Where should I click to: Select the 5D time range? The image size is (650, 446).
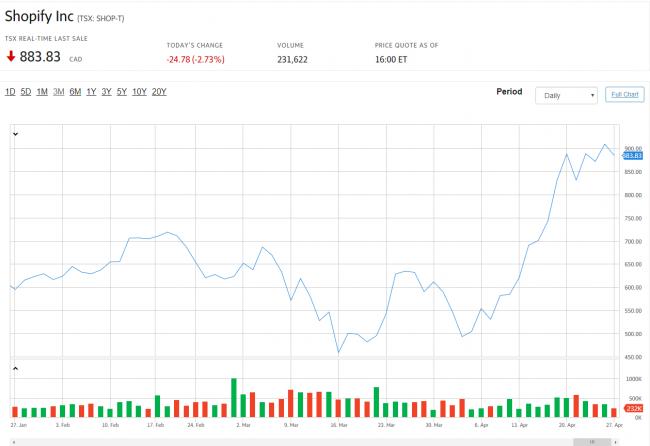pos(26,92)
